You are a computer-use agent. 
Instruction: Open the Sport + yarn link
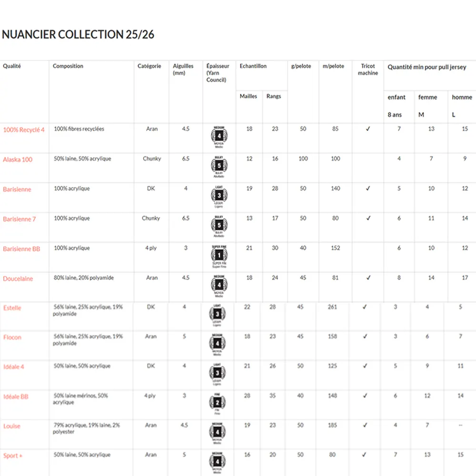[x=13, y=456]
